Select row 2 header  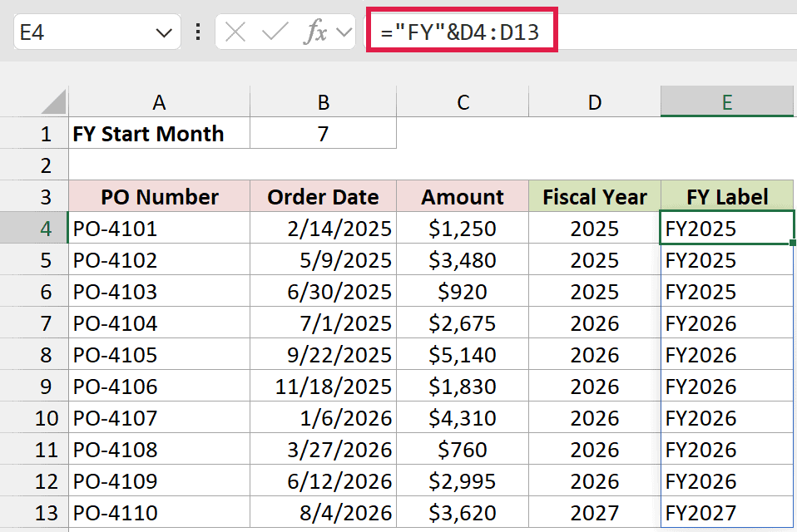pyautogui.click(x=34, y=165)
